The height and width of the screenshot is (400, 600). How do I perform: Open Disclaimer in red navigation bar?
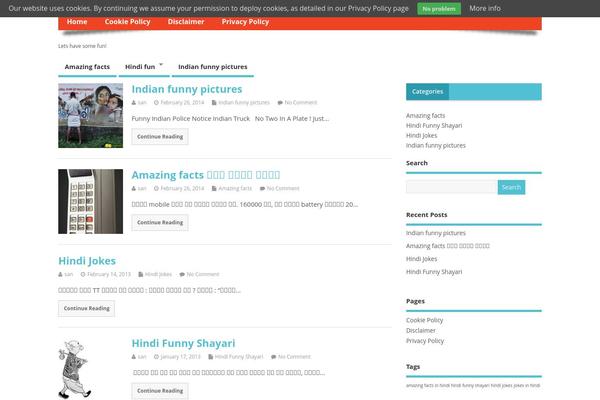click(186, 22)
